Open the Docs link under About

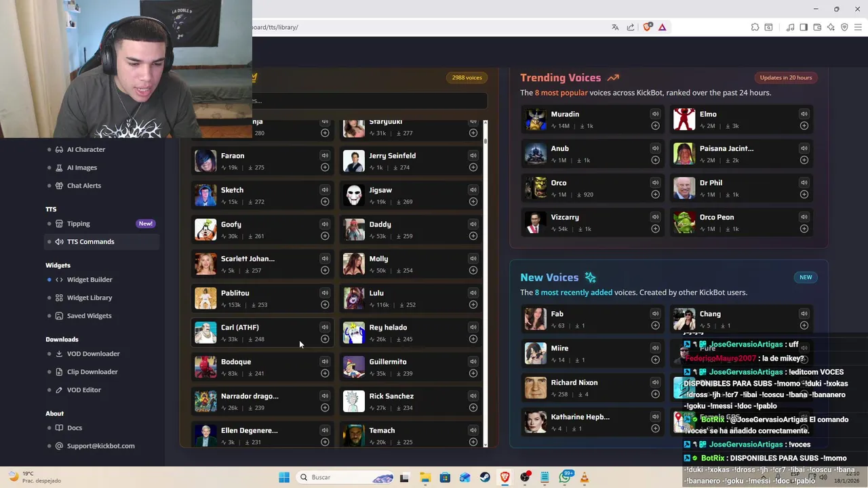coord(75,428)
